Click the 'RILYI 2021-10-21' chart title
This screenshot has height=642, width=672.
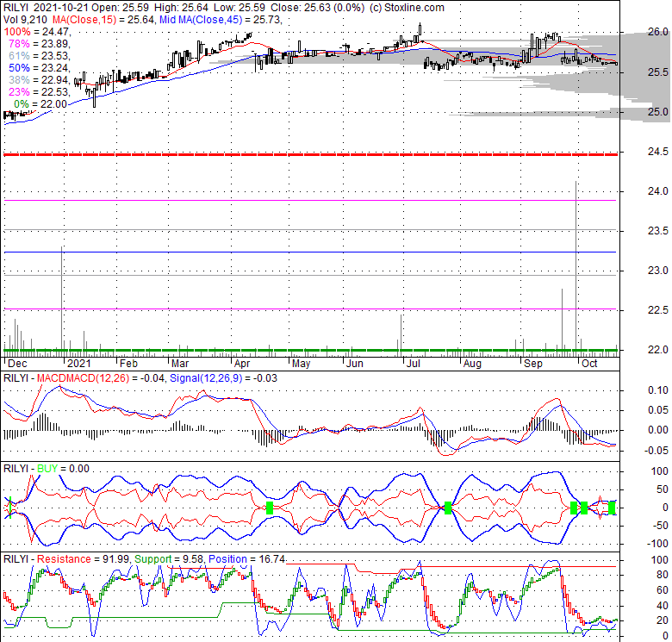pos(46,8)
